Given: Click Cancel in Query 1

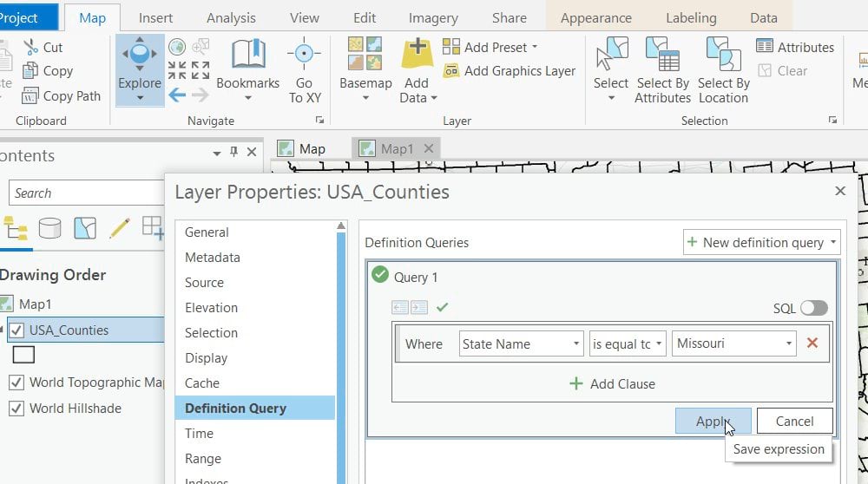Looking at the screenshot, I should click(794, 421).
